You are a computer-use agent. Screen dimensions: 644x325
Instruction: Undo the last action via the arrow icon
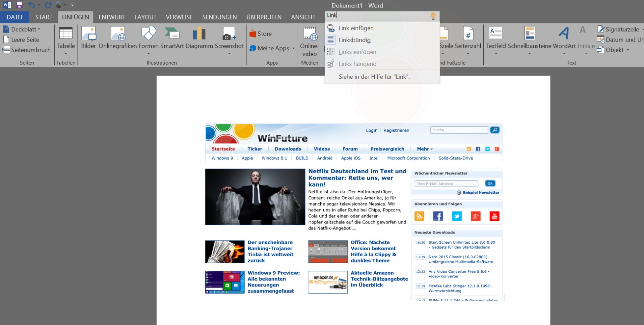point(32,5)
